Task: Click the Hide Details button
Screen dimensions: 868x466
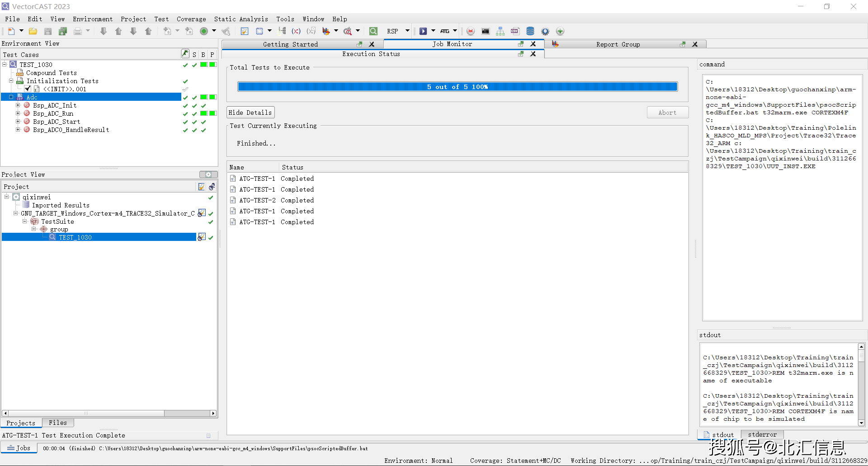Action: pos(250,113)
